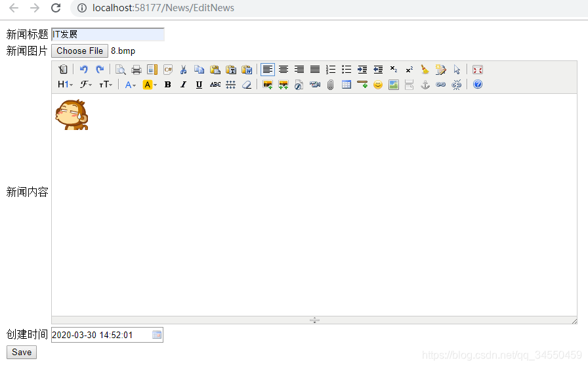Toggle italic formatting
Image resolution: width=588 pixels, height=367 pixels.
tap(183, 85)
